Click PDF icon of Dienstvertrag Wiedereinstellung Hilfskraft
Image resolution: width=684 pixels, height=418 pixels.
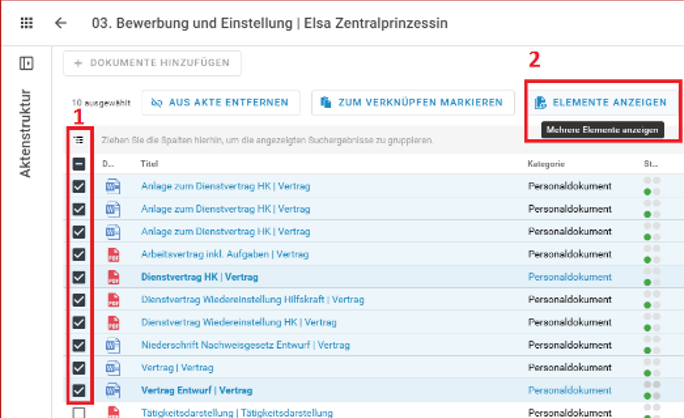point(113,300)
